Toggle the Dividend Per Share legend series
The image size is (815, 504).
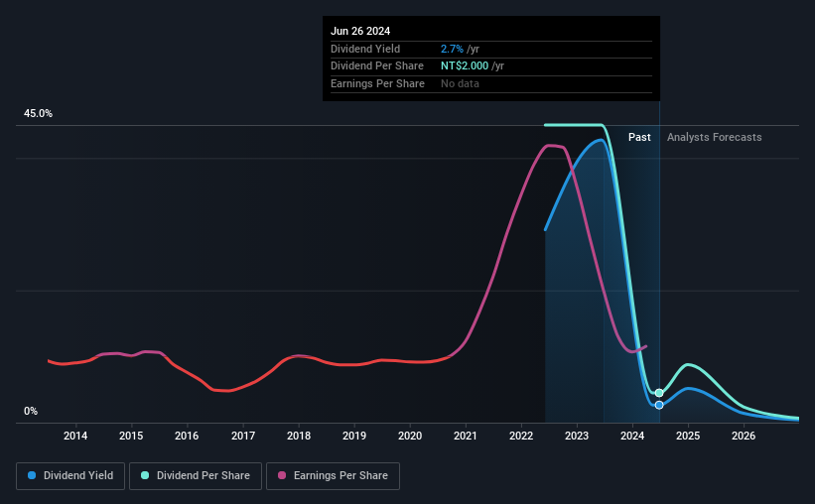coord(196,476)
